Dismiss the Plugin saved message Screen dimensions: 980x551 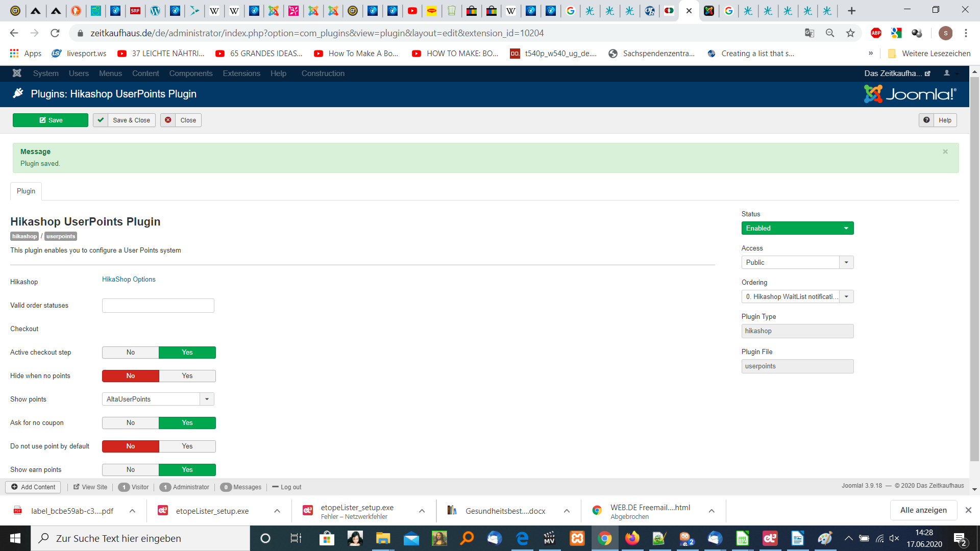945,152
